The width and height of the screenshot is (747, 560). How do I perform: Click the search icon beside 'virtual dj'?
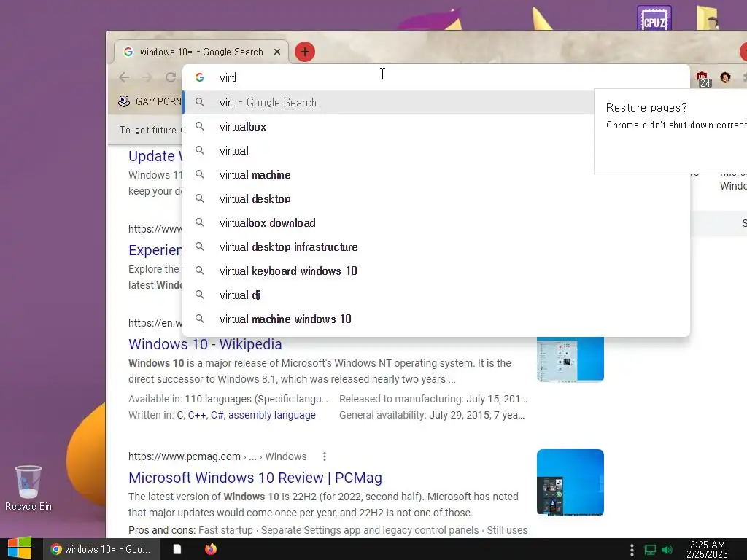point(200,295)
